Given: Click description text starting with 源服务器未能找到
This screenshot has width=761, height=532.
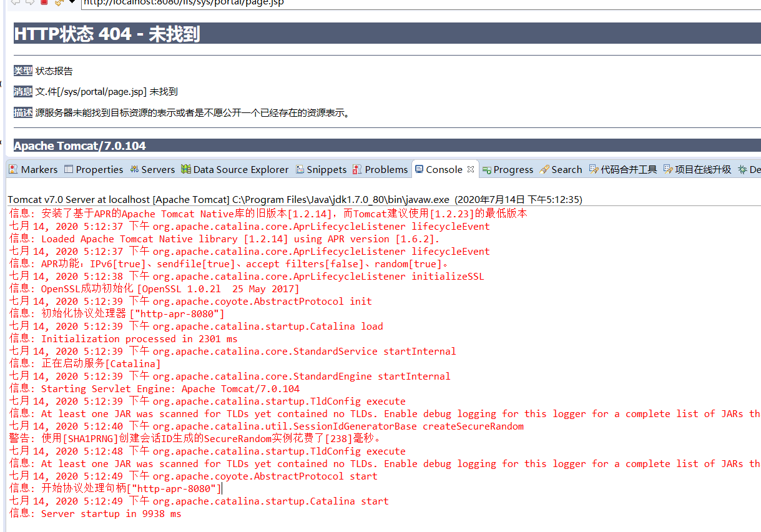Looking at the screenshot, I should click(194, 113).
